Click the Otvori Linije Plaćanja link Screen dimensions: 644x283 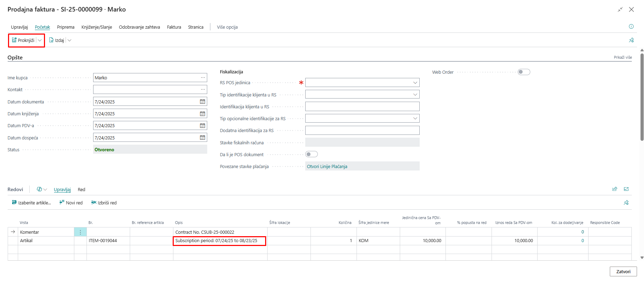click(x=327, y=167)
